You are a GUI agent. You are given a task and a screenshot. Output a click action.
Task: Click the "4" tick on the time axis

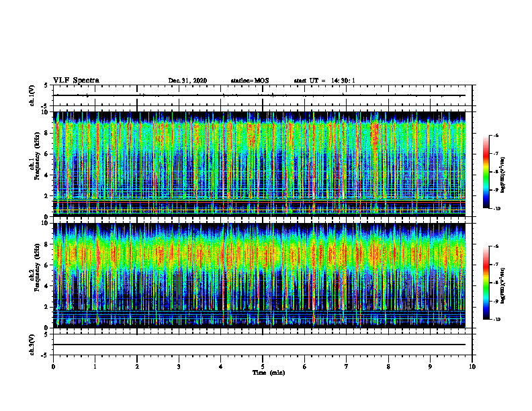[x=221, y=367]
